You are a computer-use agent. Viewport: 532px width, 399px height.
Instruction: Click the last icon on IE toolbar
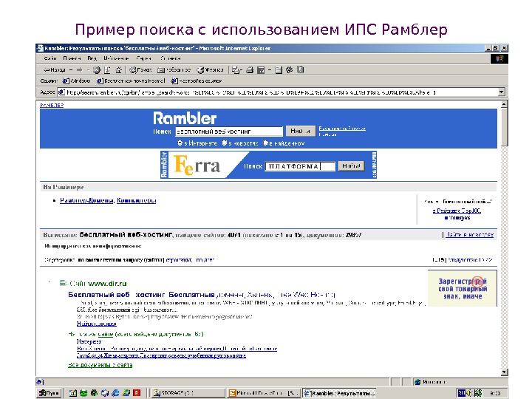click(300, 70)
